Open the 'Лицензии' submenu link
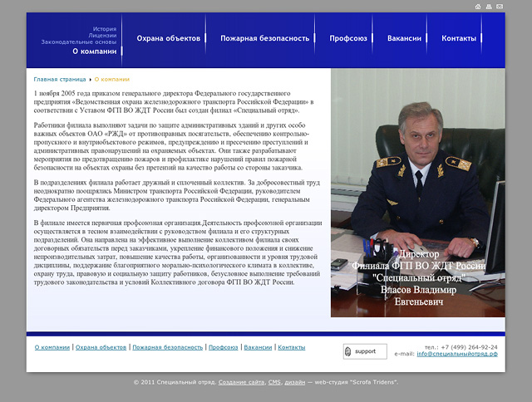 point(102,35)
